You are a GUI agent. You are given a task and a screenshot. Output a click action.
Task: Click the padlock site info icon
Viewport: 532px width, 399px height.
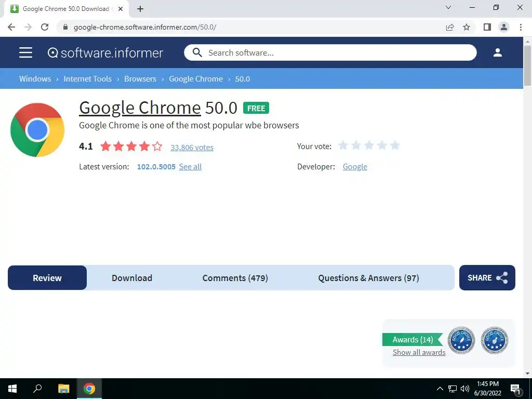65,27
